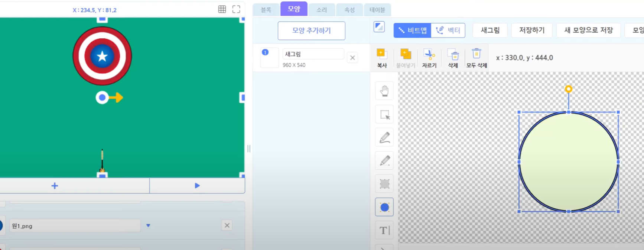This screenshot has height=250, width=644.
Task: Click the canvas coordinates x : 330.0 readout
Action: 524,58
